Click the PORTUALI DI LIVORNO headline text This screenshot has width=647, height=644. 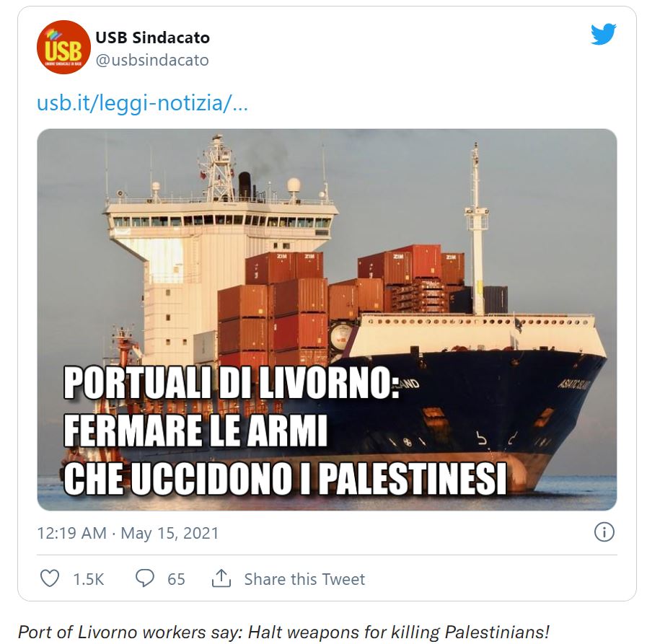(231, 385)
